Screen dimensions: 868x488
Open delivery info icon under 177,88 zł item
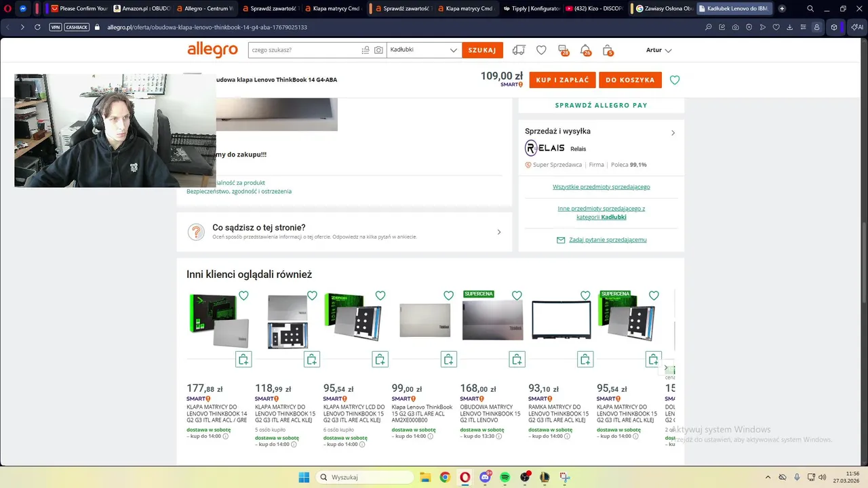pyautogui.click(x=226, y=436)
